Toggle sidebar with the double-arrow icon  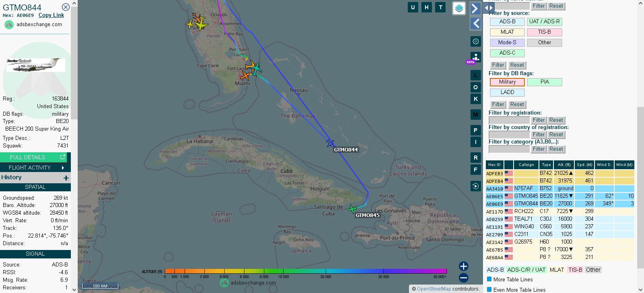coord(488,8)
